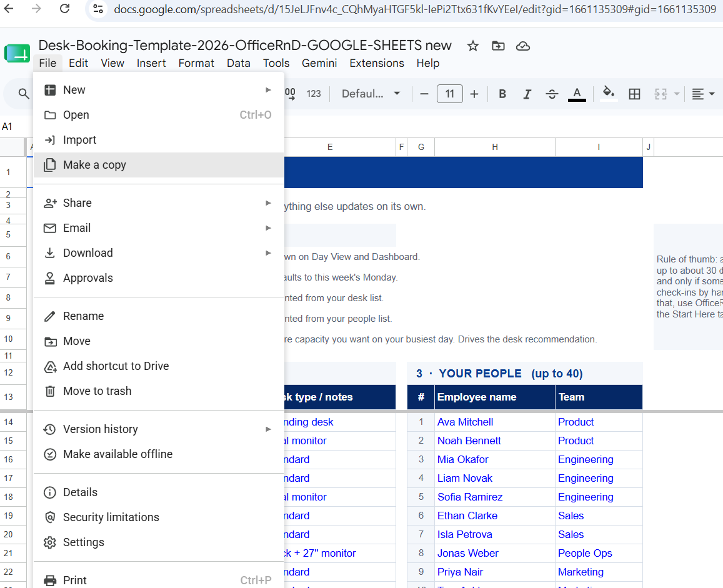The height and width of the screenshot is (588, 723).
Task: Select Make a copy
Action: (159, 165)
